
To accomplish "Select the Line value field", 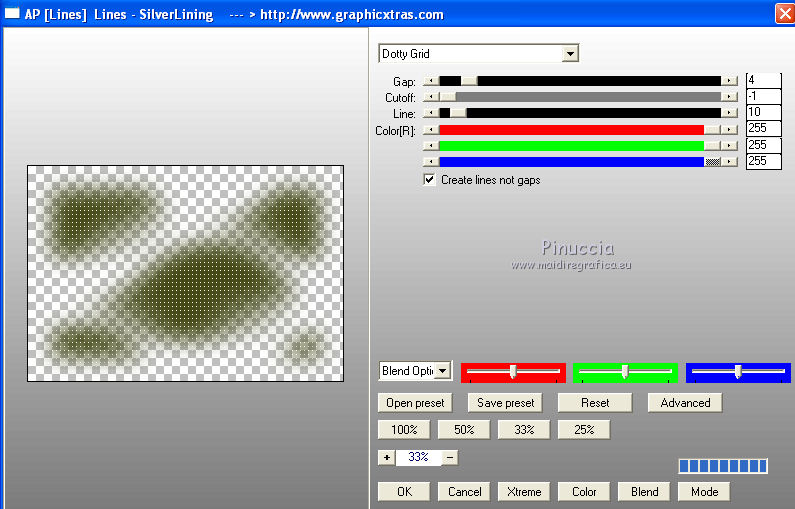I will coord(764,112).
